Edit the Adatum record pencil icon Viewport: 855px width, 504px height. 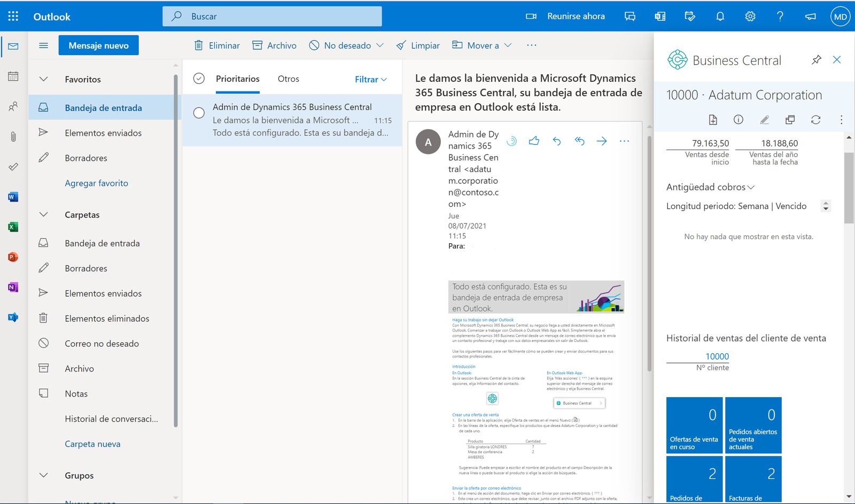click(764, 120)
